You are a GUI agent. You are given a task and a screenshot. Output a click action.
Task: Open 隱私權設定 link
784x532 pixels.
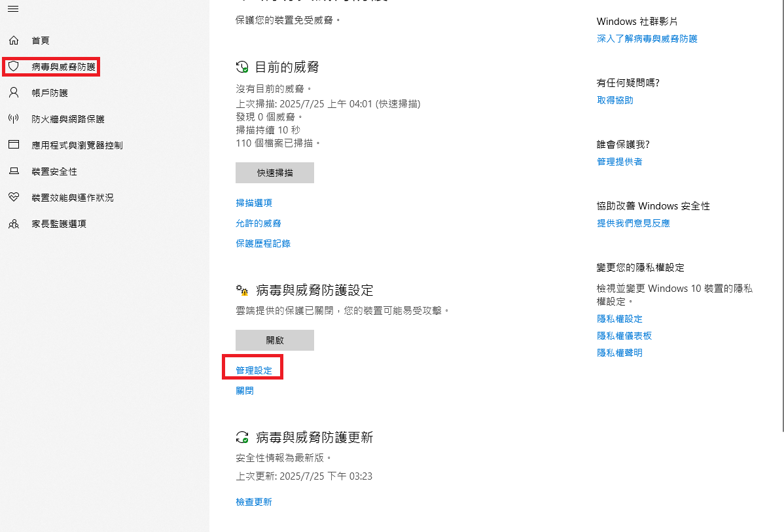point(620,319)
